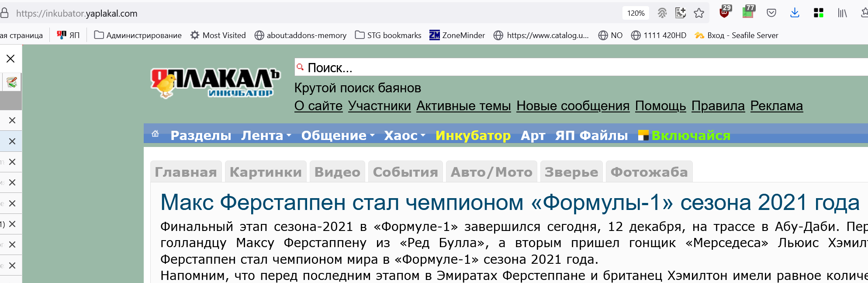Switch to the События tab
This screenshot has width=868, height=283.
pyautogui.click(x=405, y=172)
